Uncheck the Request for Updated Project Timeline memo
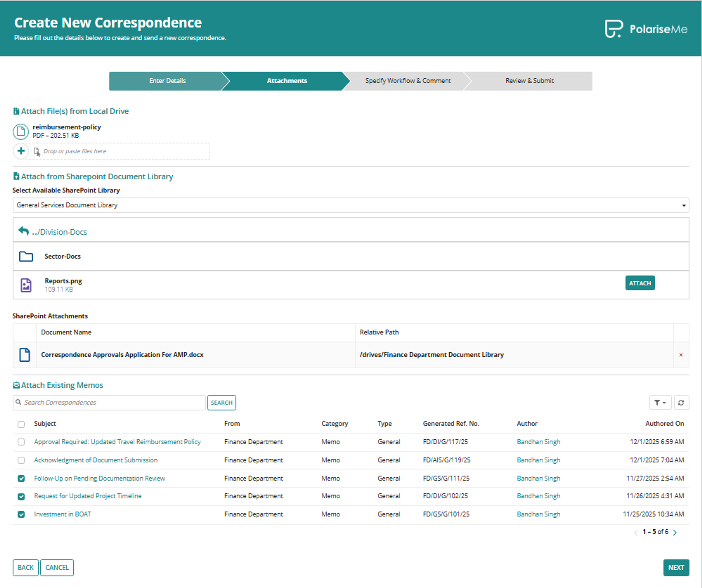This screenshot has width=702, height=588. pyautogui.click(x=21, y=496)
